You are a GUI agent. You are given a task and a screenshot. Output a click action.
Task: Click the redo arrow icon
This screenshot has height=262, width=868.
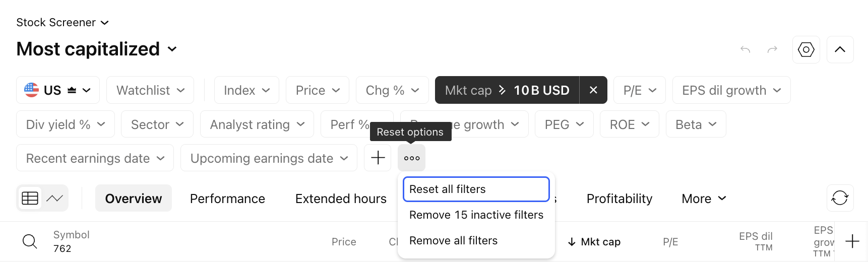point(772,49)
